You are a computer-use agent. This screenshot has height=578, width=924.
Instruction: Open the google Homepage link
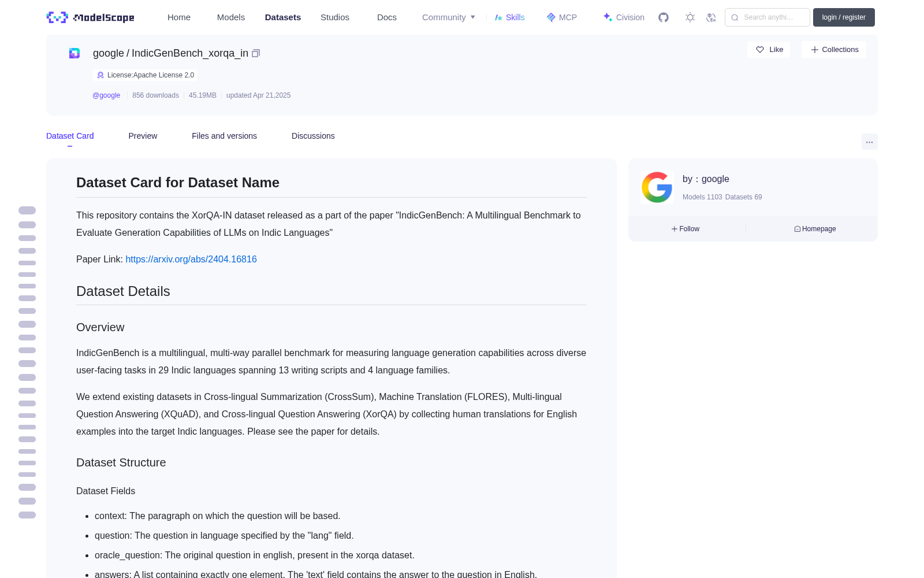pos(815,229)
